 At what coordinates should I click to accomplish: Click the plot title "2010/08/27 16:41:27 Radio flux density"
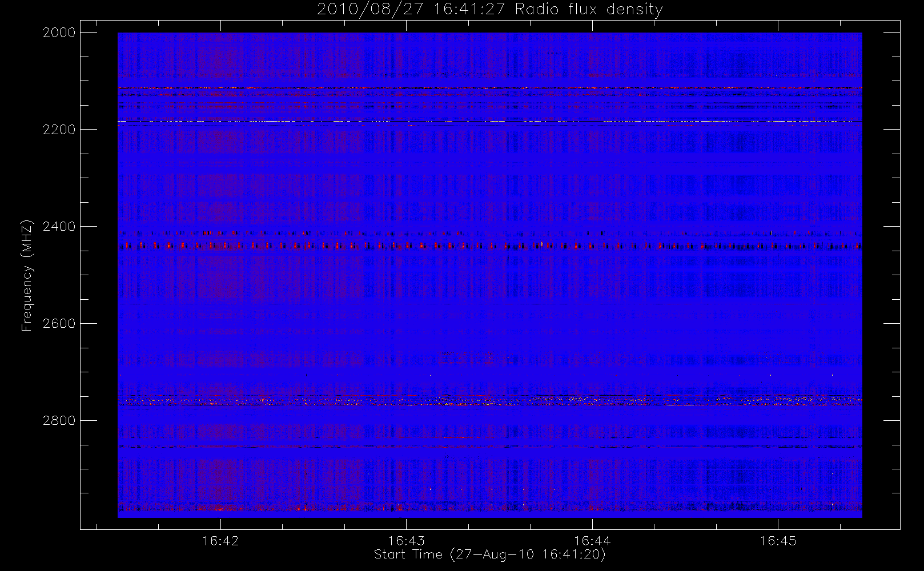tap(489, 9)
